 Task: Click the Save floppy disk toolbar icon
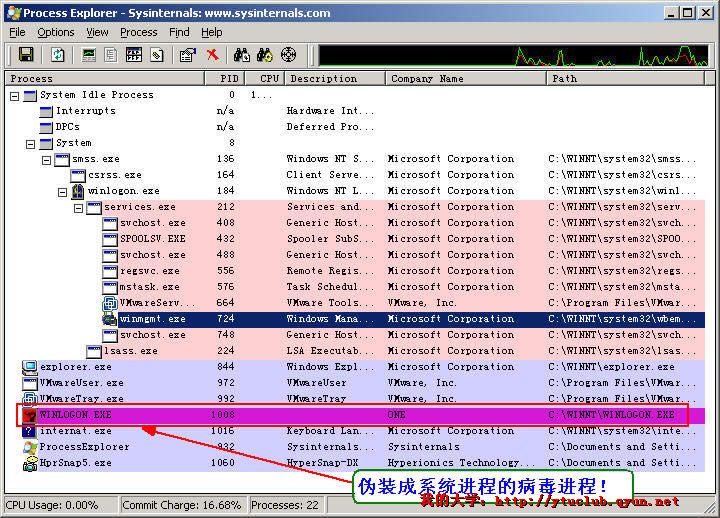coord(26,55)
